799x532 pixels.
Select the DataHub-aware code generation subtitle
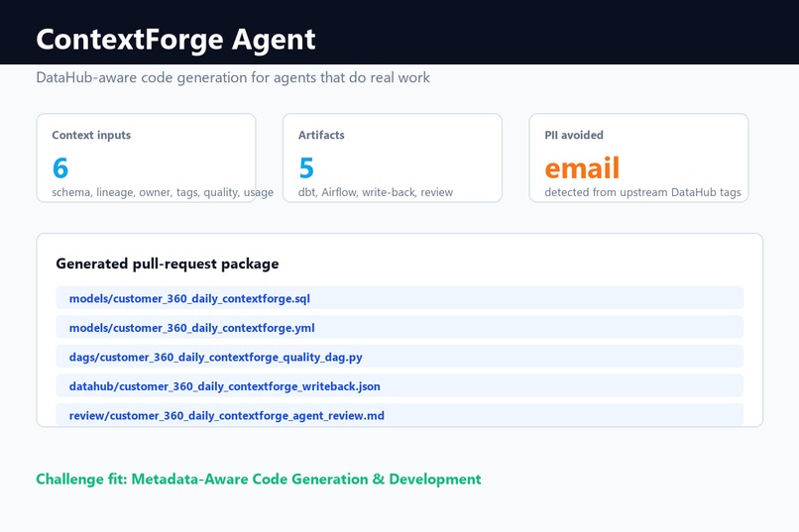click(x=233, y=78)
